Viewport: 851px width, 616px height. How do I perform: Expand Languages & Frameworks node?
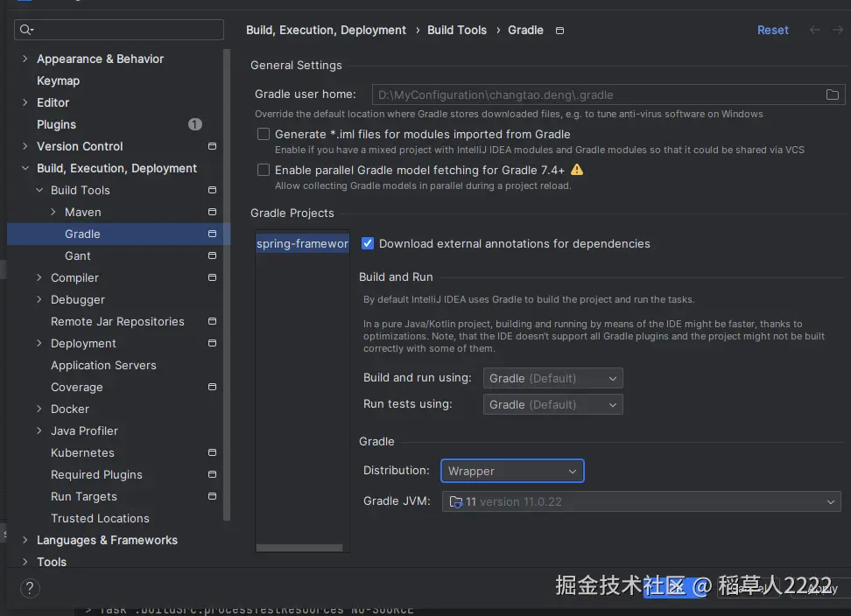(25, 540)
